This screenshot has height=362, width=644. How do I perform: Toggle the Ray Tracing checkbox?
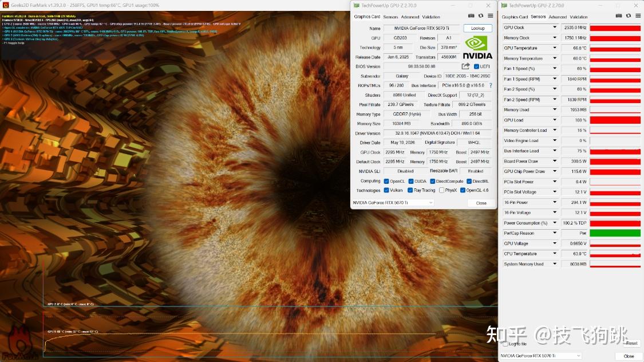pos(410,190)
